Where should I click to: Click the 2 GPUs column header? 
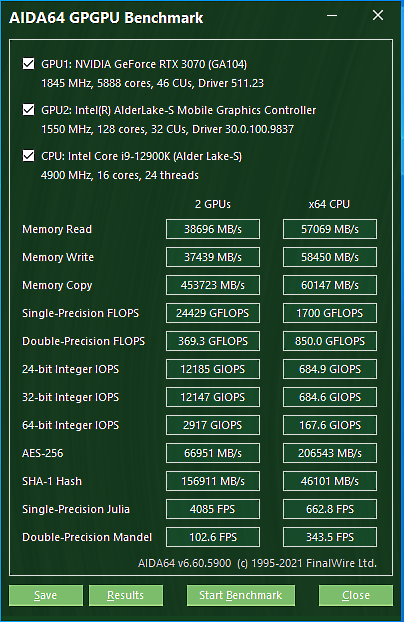[213, 204]
